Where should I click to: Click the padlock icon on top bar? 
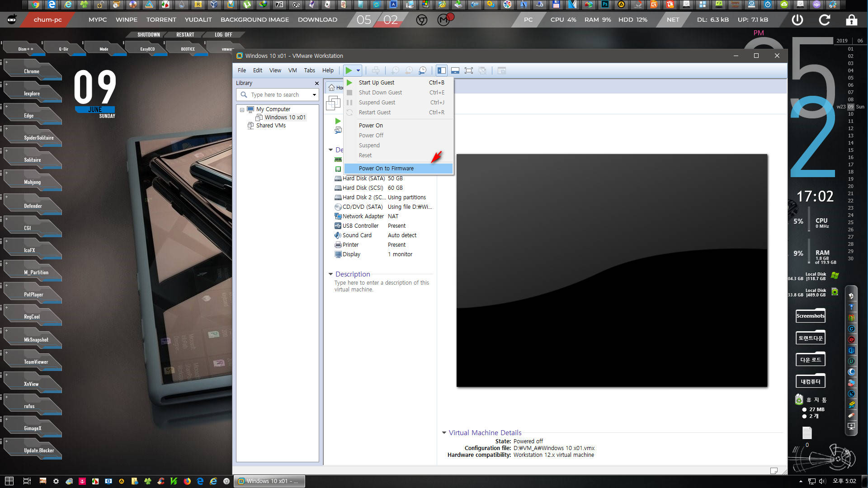point(851,20)
